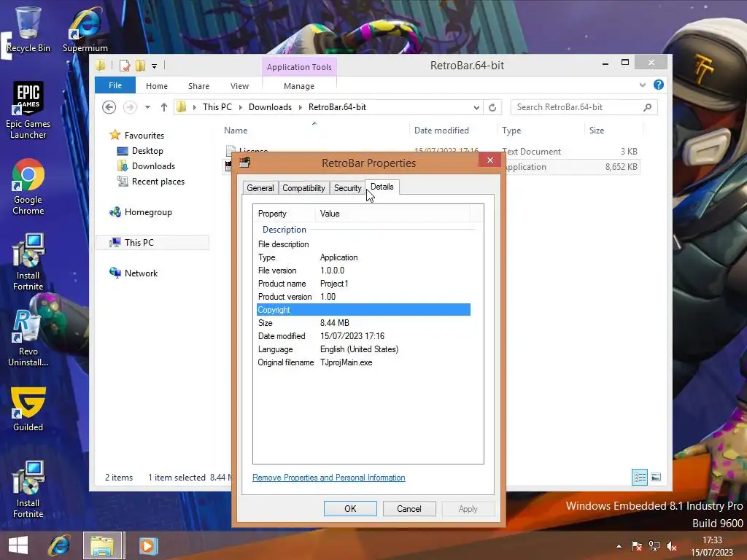Open the Install Fortnite icon below Chrome

pyautogui.click(x=28, y=262)
